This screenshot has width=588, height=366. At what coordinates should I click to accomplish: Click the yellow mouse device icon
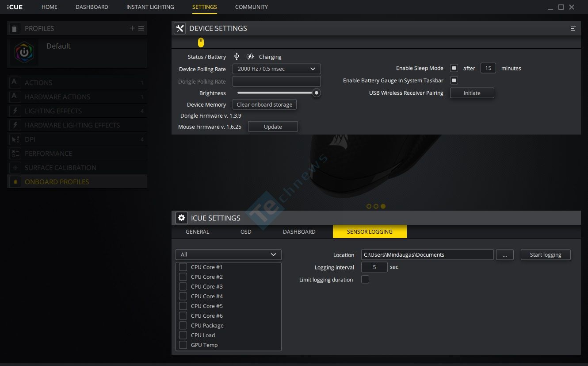point(201,42)
